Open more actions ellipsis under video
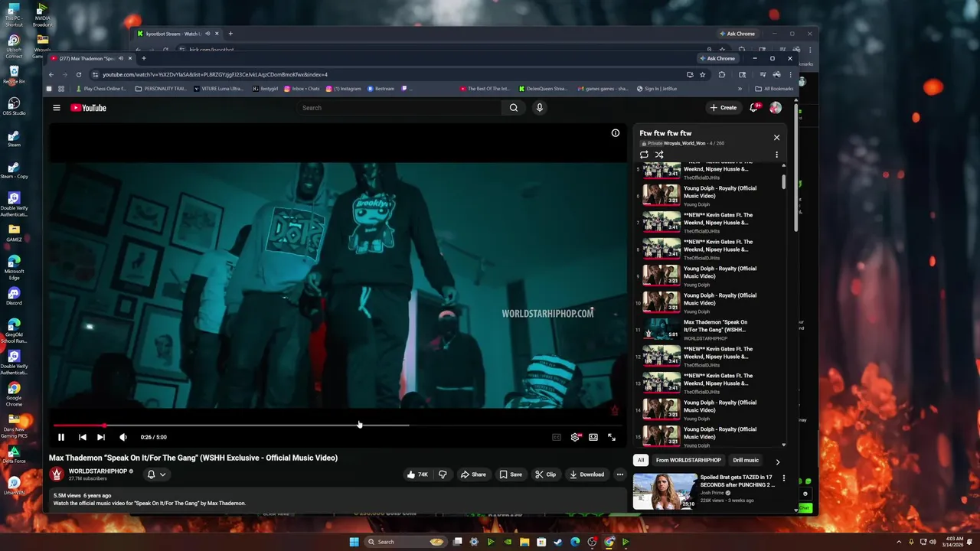The height and width of the screenshot is (551, 980). click(x=620, y=474)
